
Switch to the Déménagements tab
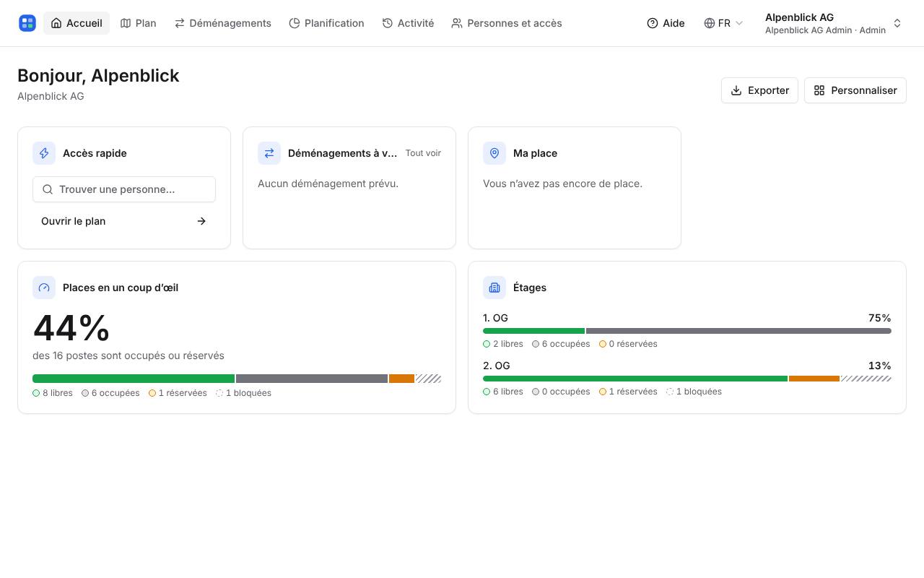coord(223,23)
